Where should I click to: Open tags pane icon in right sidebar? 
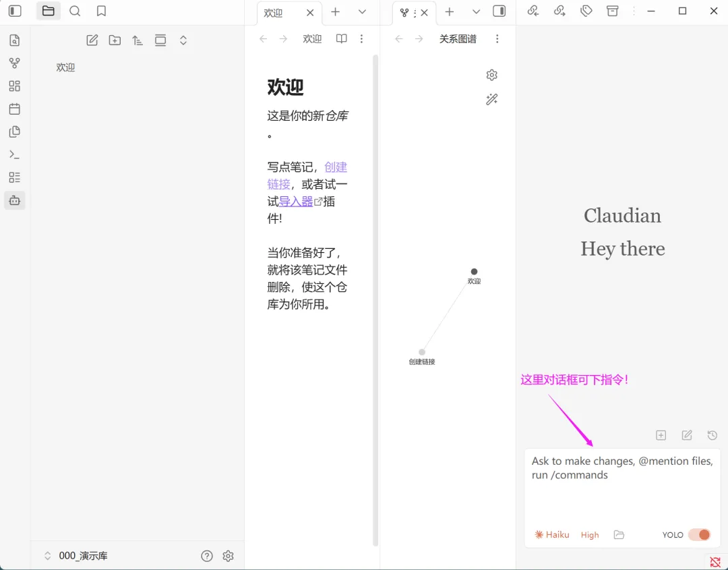point(586,11)
